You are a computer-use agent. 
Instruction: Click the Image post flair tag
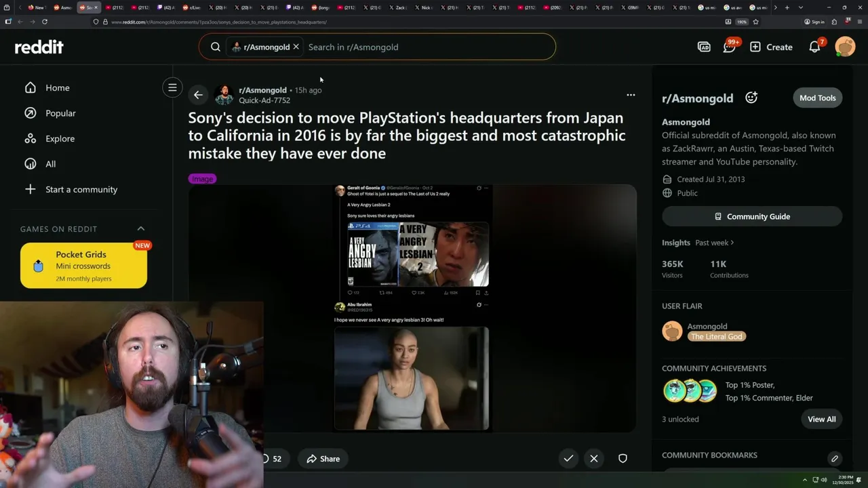(202, 179)
